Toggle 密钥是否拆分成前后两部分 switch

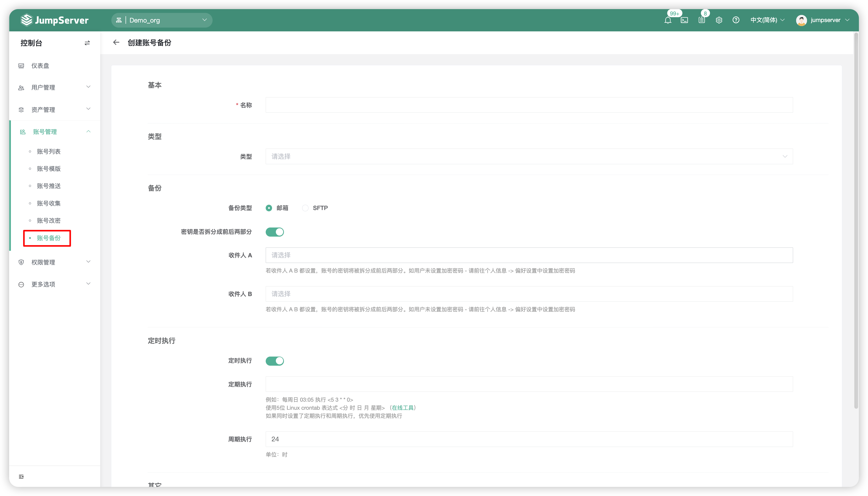275,232
